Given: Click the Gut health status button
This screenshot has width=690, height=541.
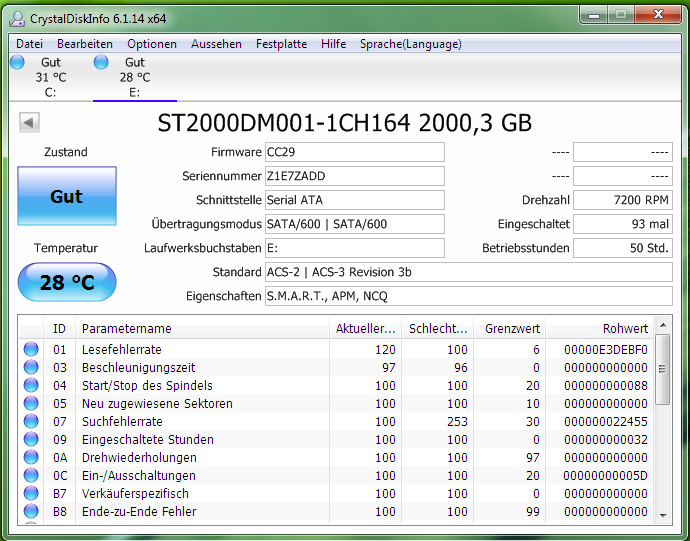Looking at the screenshot, I should coord(67,196).
